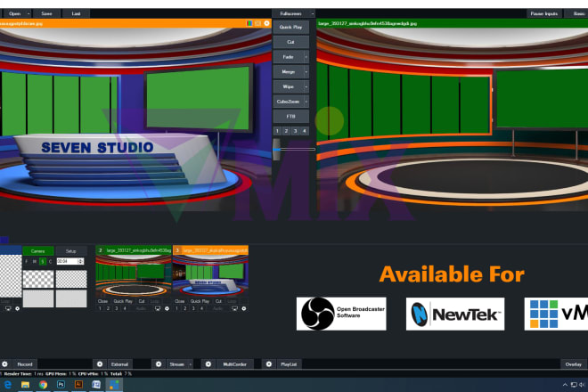Click monitor icon on input 3 tile
The image size is (588, 392).
234,308
